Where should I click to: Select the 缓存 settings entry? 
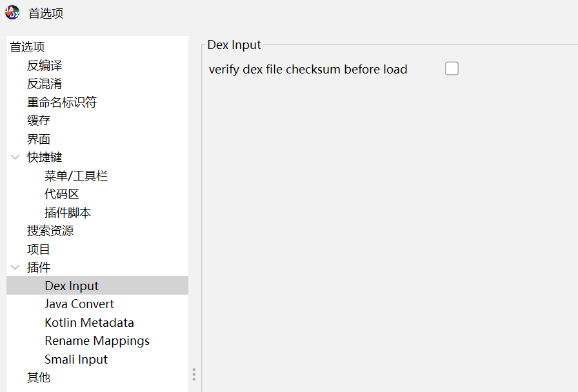point(39,121)
